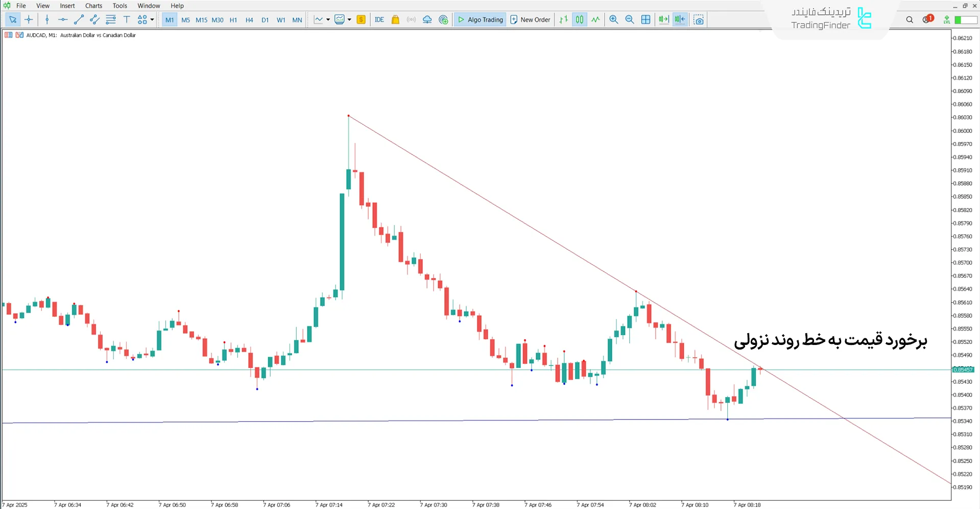980x509 pixels.
Task: Select the Trendline drawing tool
Action: click(x=79, y=19)
